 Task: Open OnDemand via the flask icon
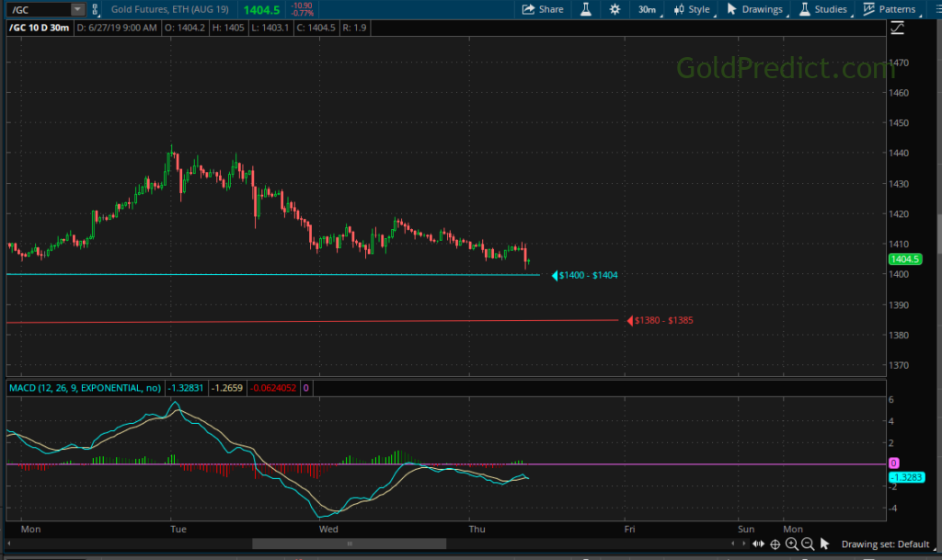[587, 9]
